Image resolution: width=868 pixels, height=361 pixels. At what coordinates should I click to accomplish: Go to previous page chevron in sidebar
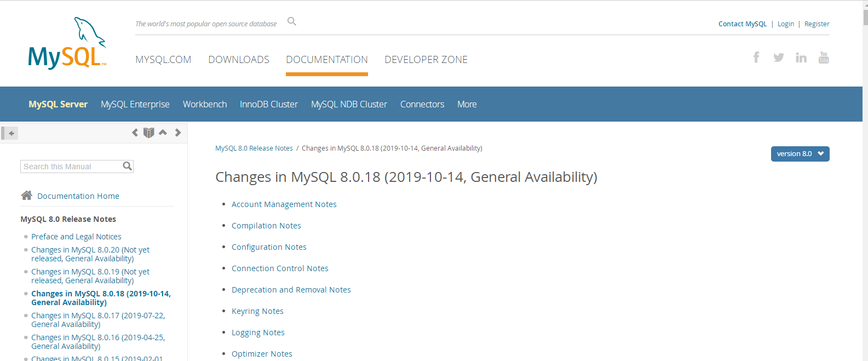click(135, 133)
